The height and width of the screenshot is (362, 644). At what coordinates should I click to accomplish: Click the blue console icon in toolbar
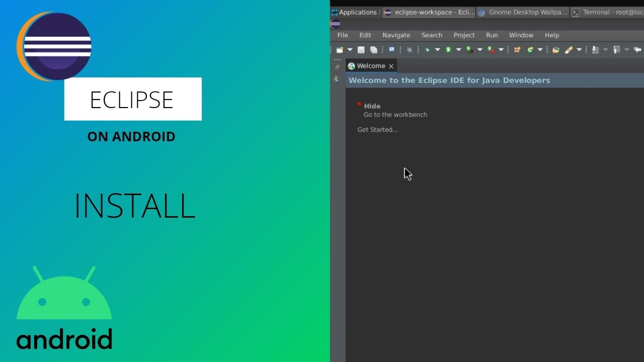391,49
